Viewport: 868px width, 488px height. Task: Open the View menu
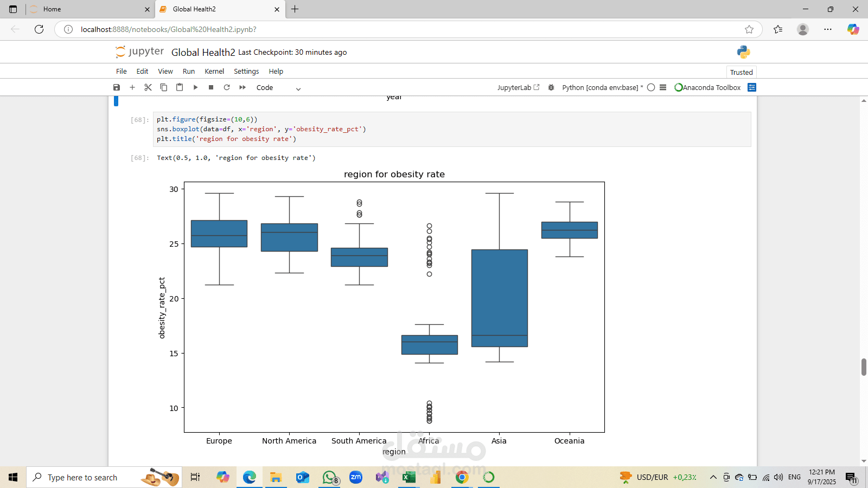(165, 71)
